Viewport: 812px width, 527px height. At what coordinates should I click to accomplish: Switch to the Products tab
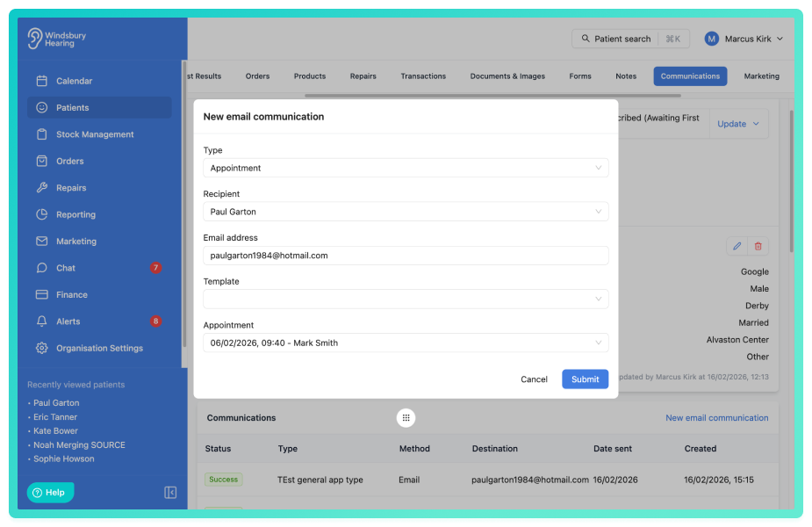310,76
